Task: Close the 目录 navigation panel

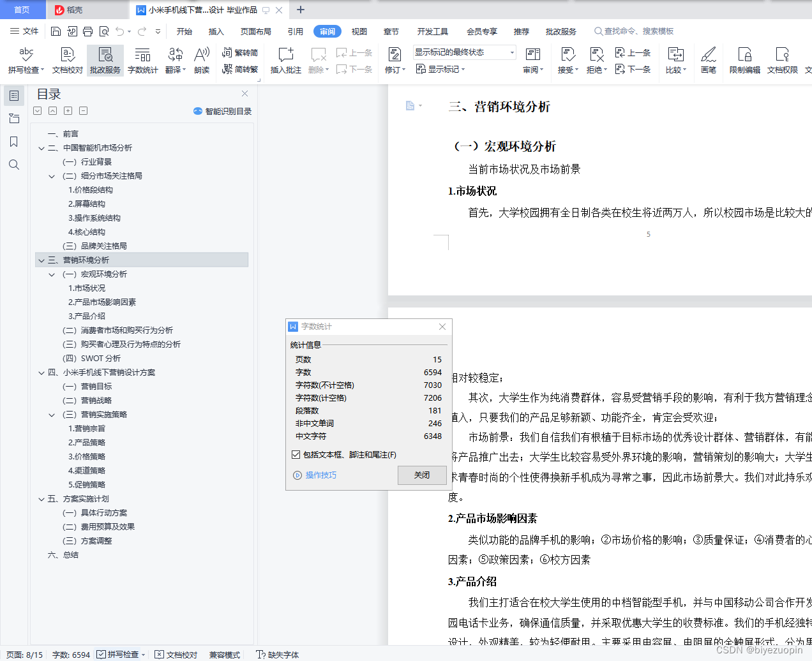Action: pyautogui.click(x=244, y=94)
